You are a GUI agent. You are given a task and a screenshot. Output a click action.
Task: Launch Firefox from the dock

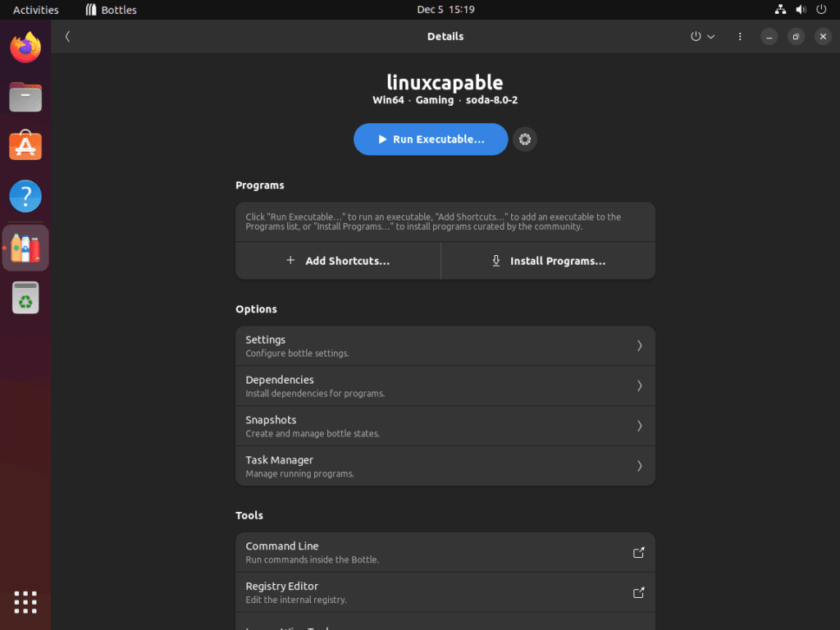[25, 48]
